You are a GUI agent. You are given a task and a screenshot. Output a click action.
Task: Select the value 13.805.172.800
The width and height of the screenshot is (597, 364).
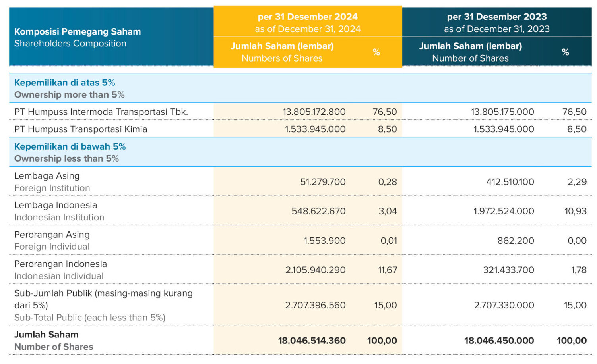pyautogui.click(x=314, y=112)
